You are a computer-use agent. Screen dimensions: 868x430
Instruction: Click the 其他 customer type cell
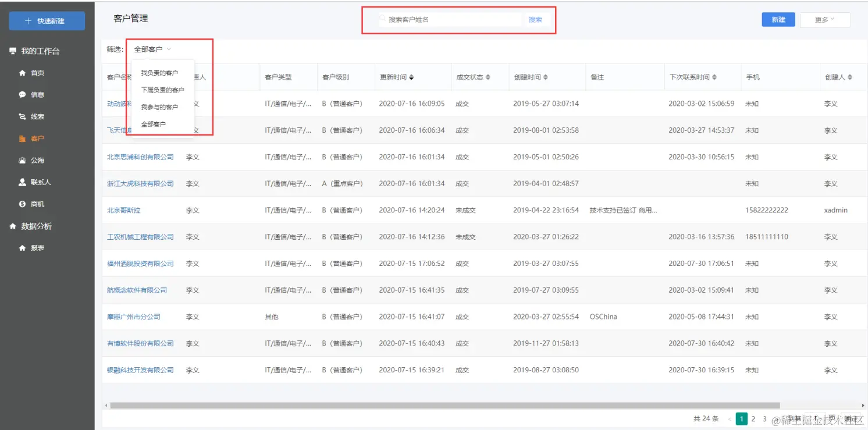click(272, 317)
